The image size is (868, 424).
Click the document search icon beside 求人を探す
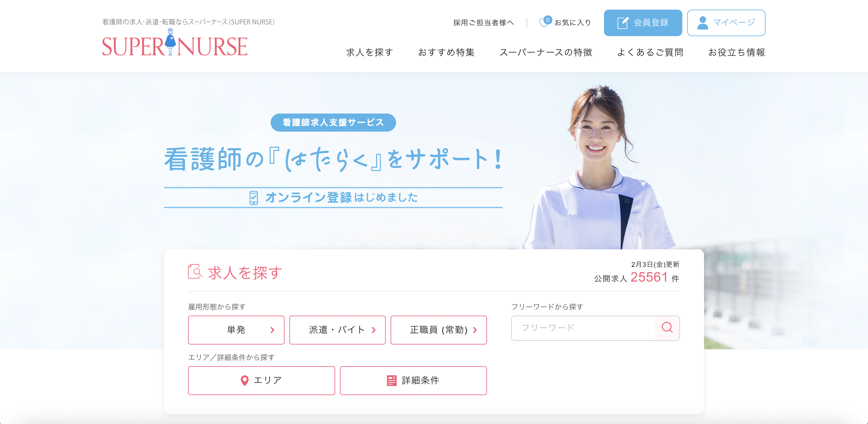195,271
